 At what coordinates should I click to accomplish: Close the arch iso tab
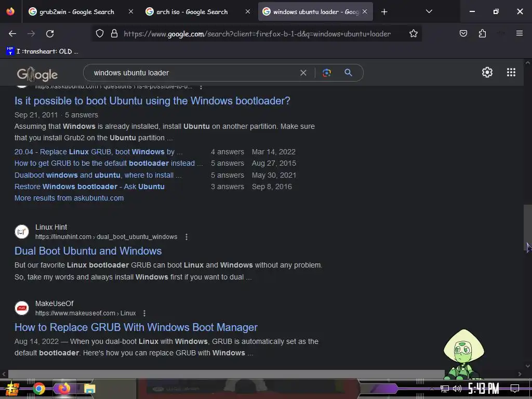click(248, 11)
